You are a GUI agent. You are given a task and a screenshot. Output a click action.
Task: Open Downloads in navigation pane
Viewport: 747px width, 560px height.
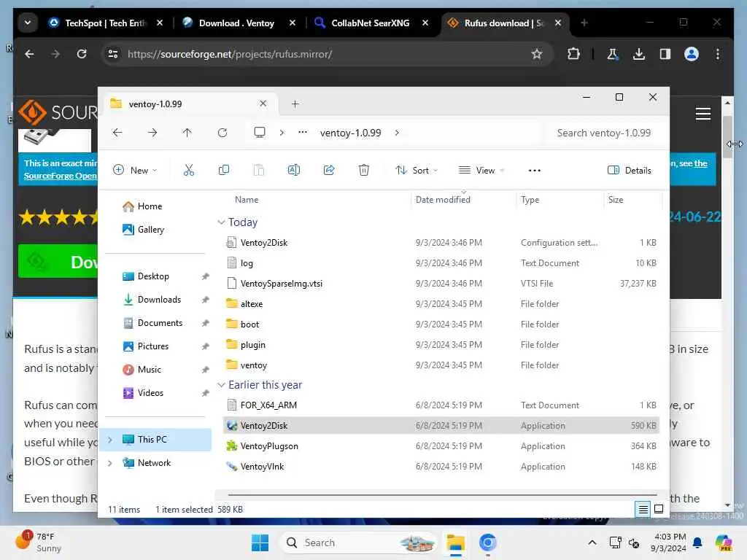tap(158, 300)
